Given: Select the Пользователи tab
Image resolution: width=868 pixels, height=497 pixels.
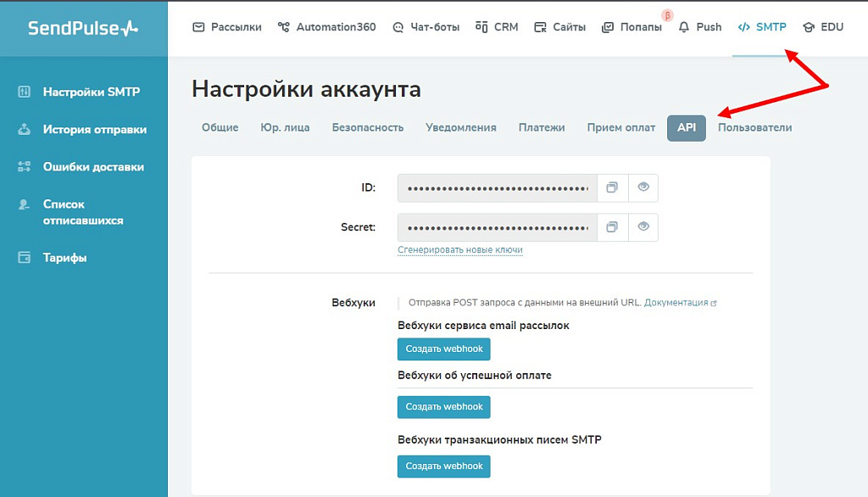Looking at the screenshot, I should 754,127.
